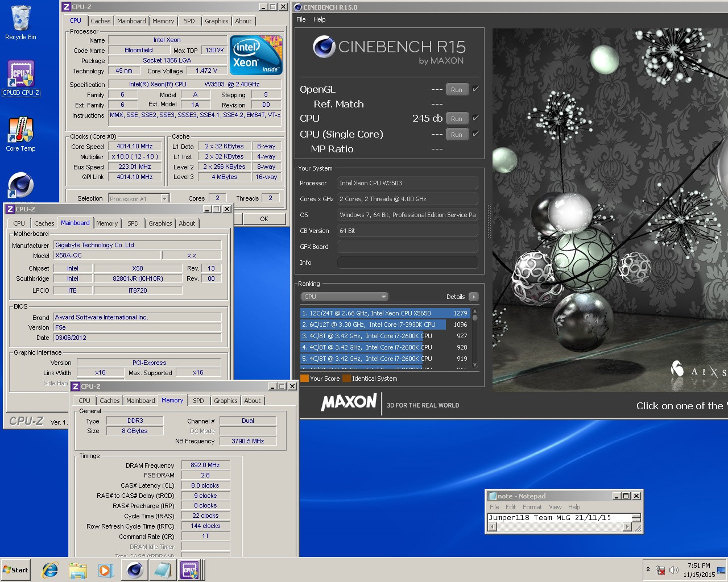Click the motherboard model X58A-OC
Viewport: 728px width, 582px height.
pos(107,255)
